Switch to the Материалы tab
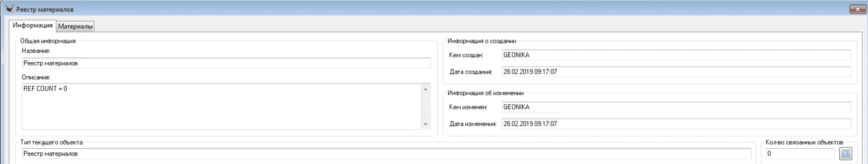Screen dimensions: 868x164 (75, 26)
